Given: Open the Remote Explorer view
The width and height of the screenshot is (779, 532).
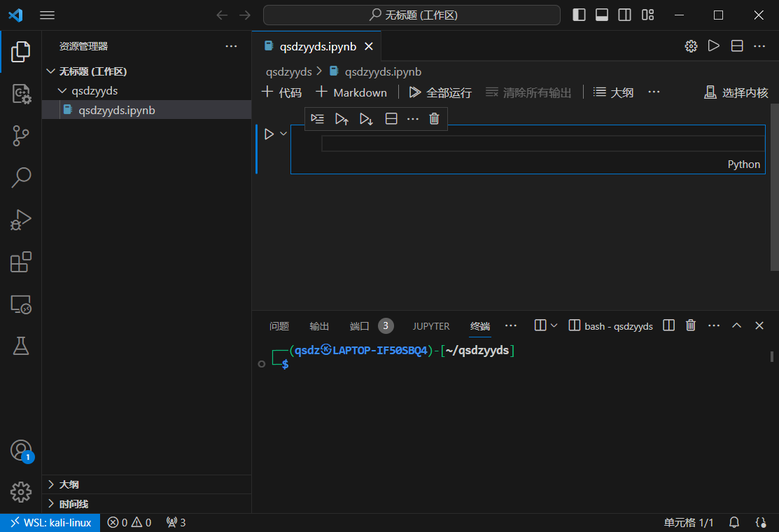Looking at the screenshot, I should [21, 304].
